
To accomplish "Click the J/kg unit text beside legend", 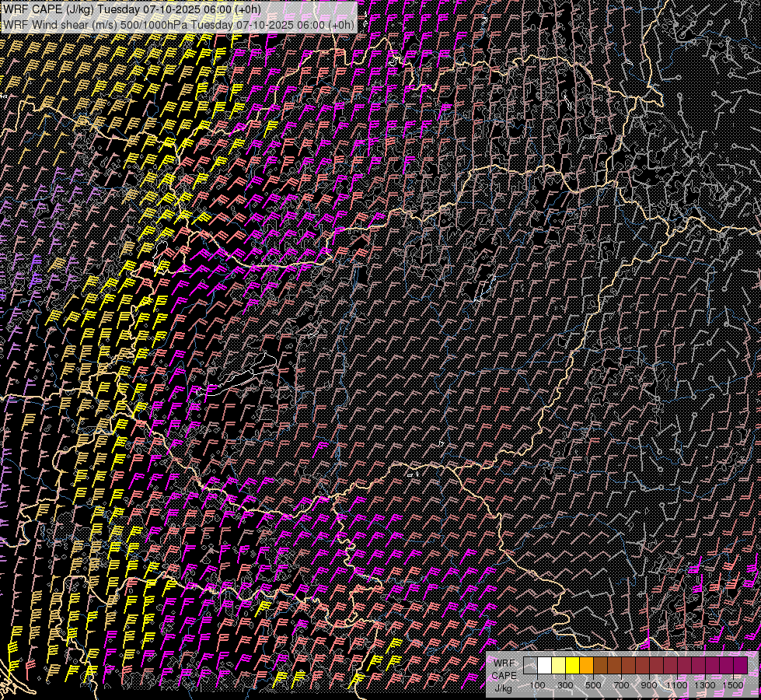I will coord(503,688).
